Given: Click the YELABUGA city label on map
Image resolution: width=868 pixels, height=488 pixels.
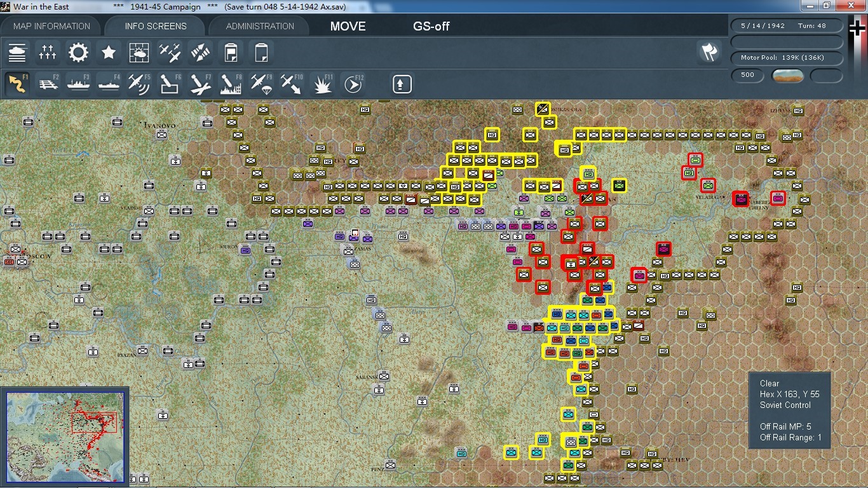Looking at the screenshot, I should point(709,198).
